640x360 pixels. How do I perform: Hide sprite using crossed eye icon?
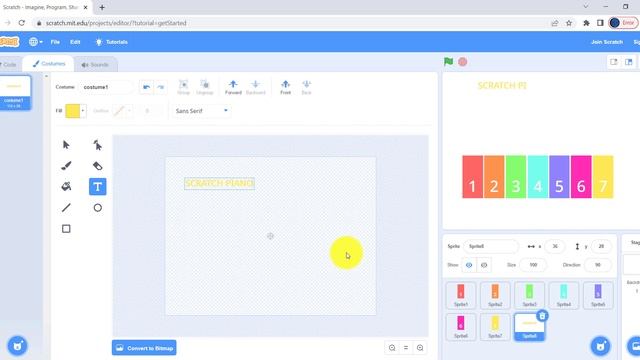pos(484,265)
